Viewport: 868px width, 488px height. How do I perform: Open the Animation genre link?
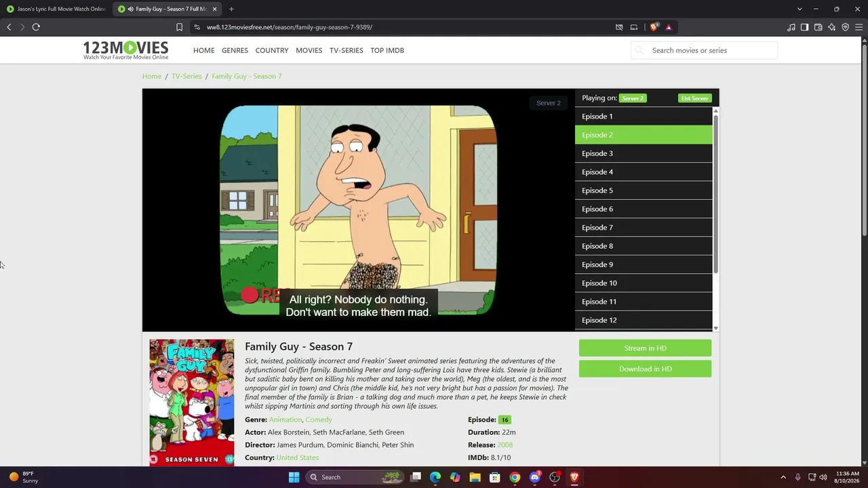pyautogui.click(x=285, y=420)
